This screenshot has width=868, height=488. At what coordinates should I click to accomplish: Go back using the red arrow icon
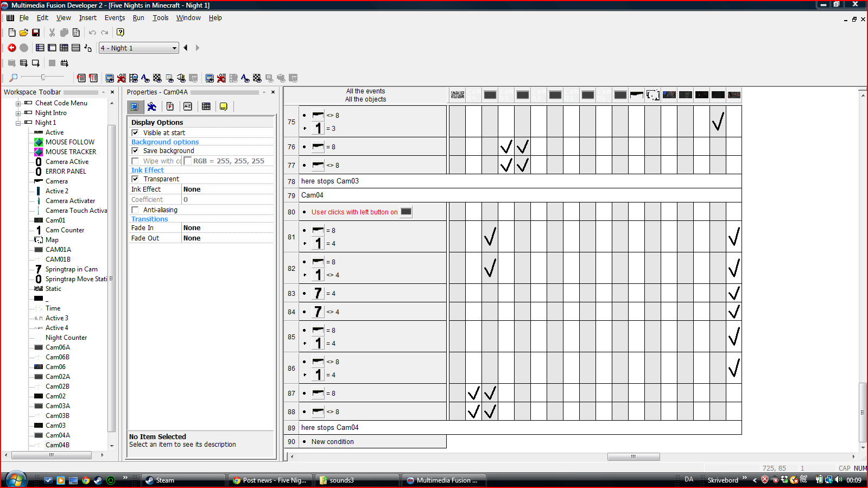pyautogui.click(x=12, y=48)
